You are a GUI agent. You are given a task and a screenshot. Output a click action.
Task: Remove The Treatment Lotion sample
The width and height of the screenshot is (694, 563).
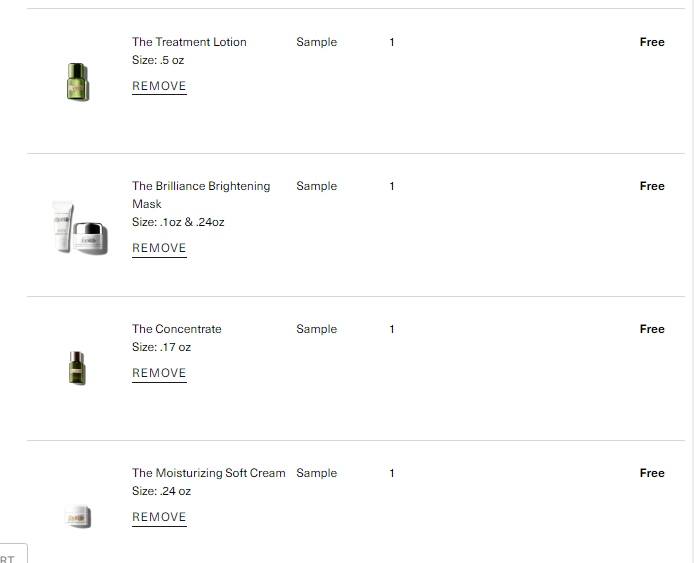159,86
